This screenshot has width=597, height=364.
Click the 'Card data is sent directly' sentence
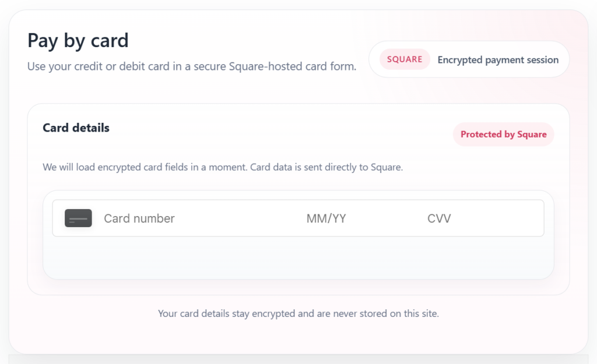(x=326, y=167)
